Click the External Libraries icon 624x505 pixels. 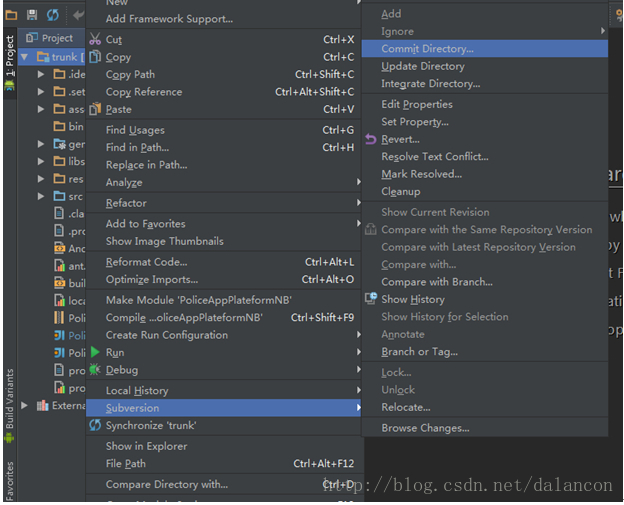click(x=43, y=406)
